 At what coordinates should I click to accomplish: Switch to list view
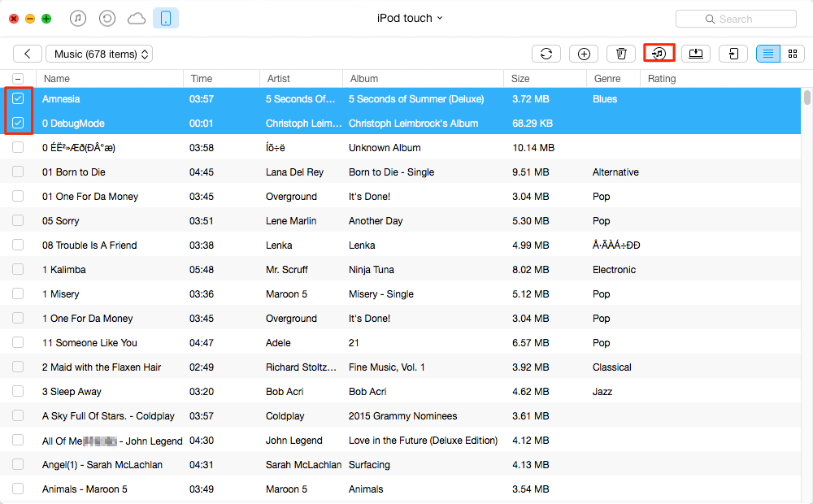pos(768,54)
